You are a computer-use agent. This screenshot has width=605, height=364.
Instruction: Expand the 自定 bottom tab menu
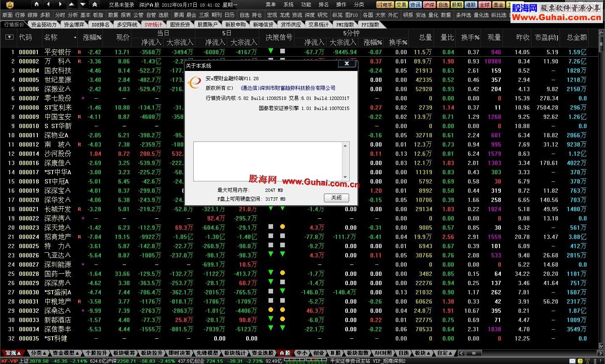coord(445,353)
